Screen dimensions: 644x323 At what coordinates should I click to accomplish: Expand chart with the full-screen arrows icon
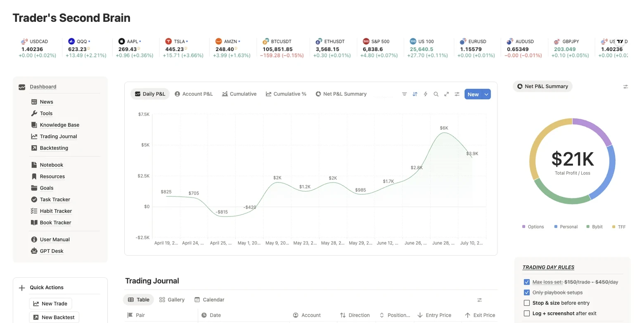[446, 94]
